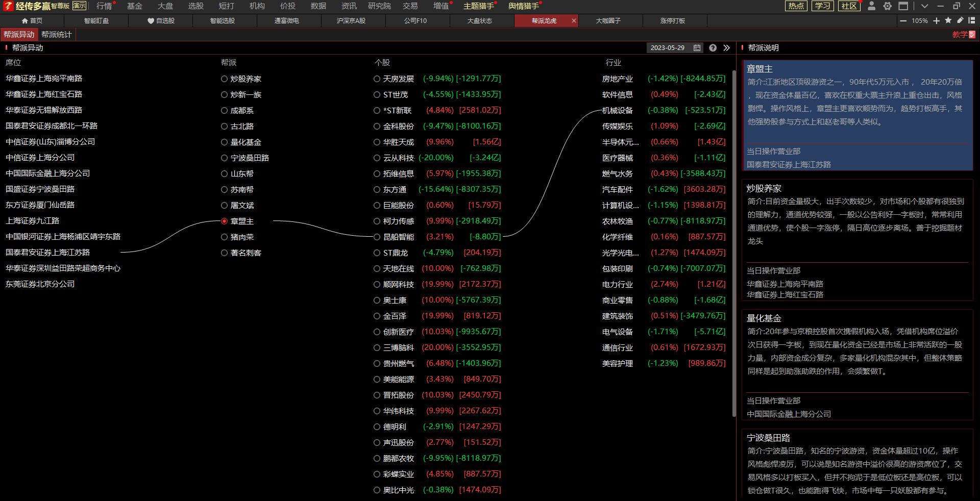Select the 炒股养家 radio button
Image resolution: width=980 pixels, height=501 pixels.
[224, 79]
